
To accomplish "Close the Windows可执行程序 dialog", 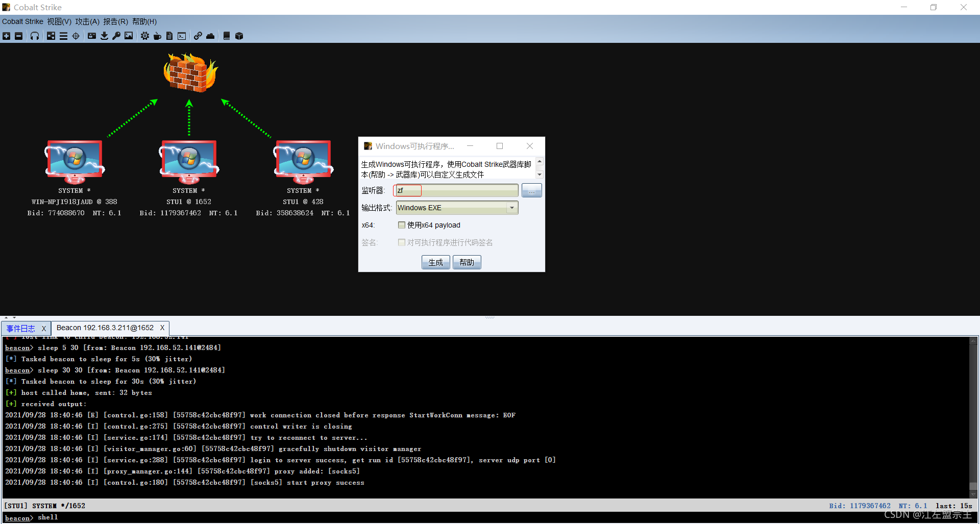I will tap(530, 146).
